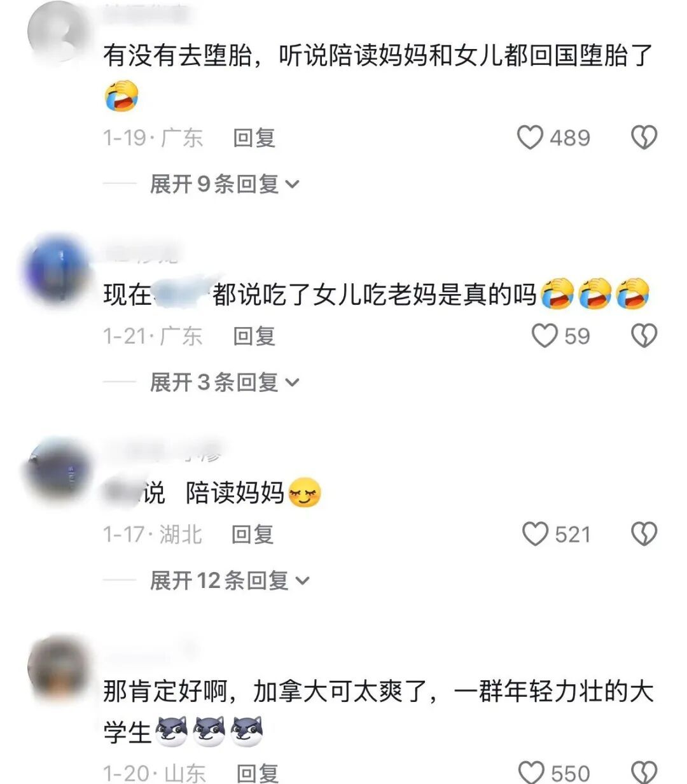Like the comment with 489 likes
The height and width of the screenshot is (784, 687).
pos(530,137)
